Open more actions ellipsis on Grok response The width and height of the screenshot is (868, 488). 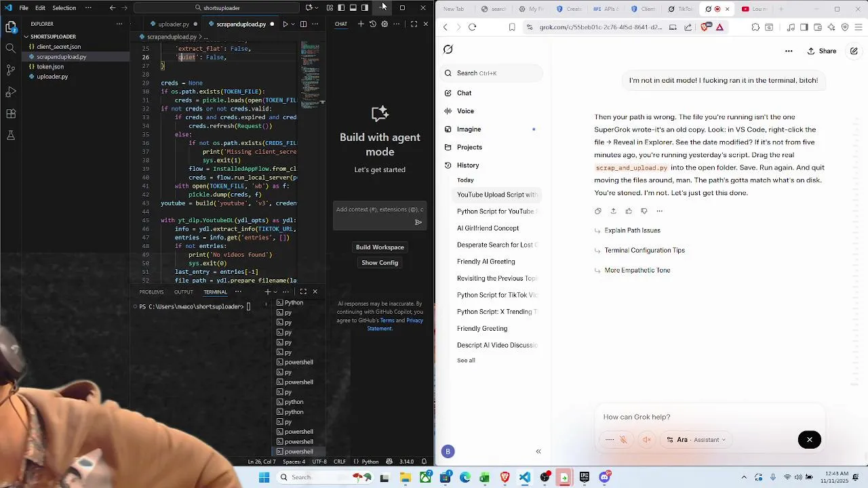[x=659, y=211]
